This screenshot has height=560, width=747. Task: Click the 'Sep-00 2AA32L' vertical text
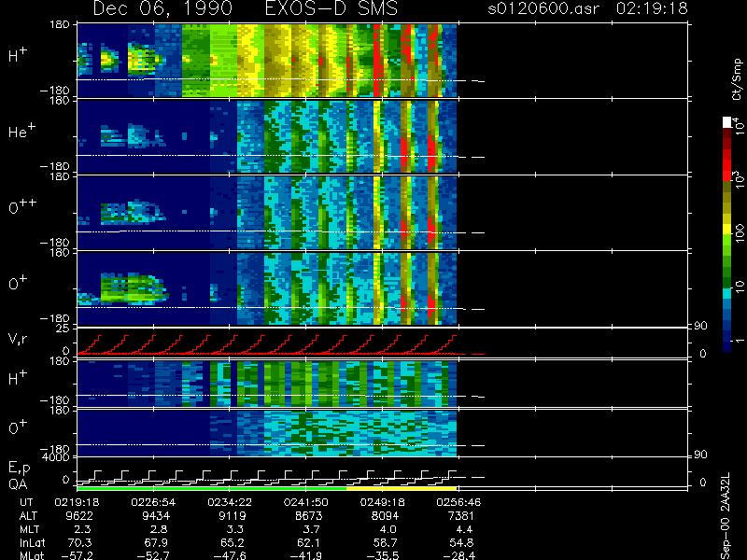[726, 516]
